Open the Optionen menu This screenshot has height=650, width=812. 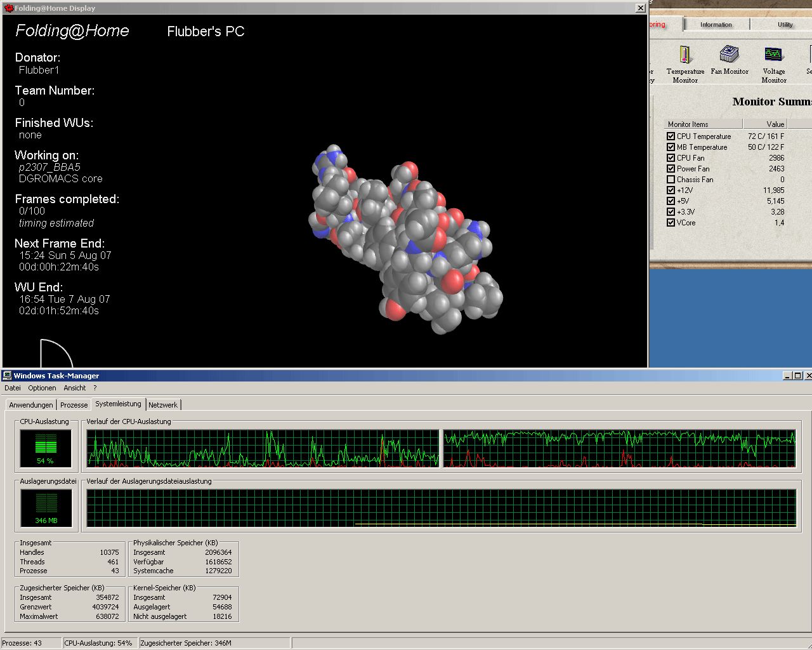coord(42,388)
